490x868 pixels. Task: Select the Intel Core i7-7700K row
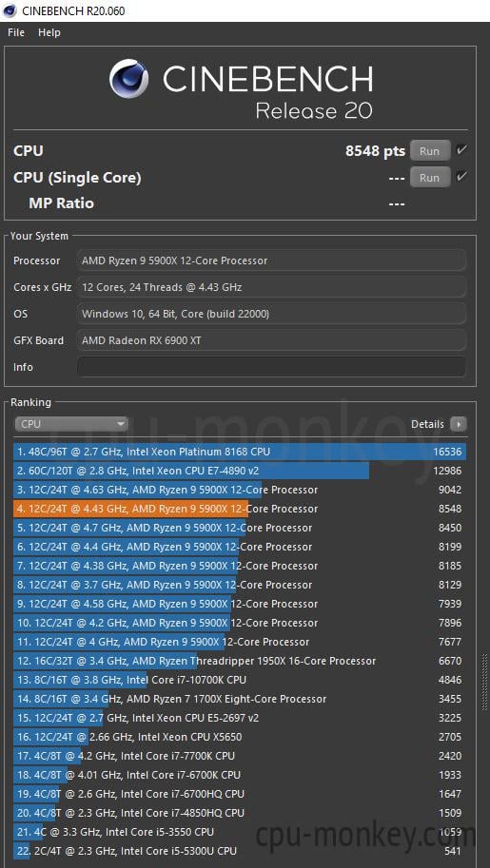(x=240, y=756)
